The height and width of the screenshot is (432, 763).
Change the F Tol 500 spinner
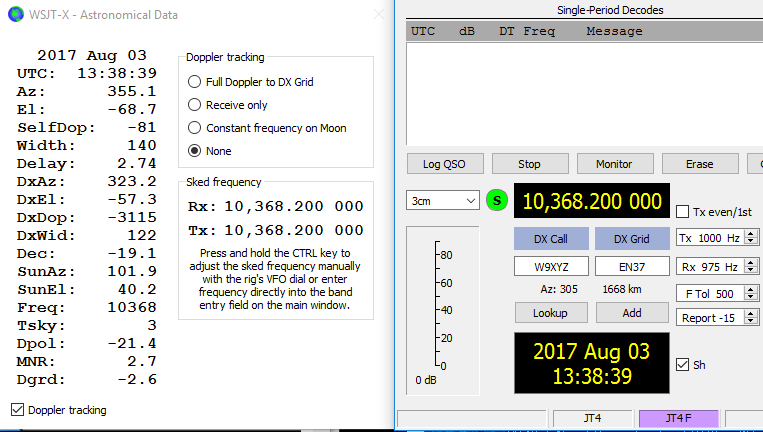pos(751,294)
